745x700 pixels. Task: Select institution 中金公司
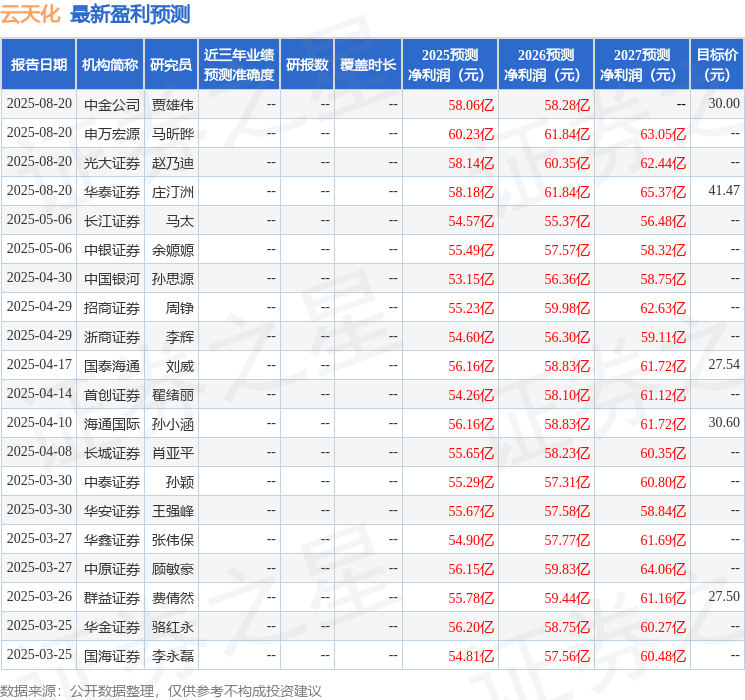(112, 105)
